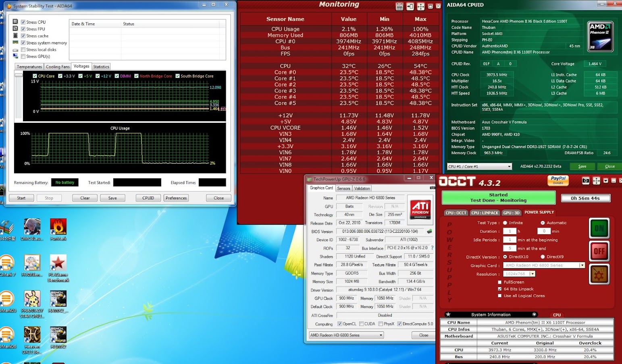The height and width of the screenshot is (364, 622).
Task: Click the ATI Radeon logo in GPU-Z
Action: [x=420, y=209]
